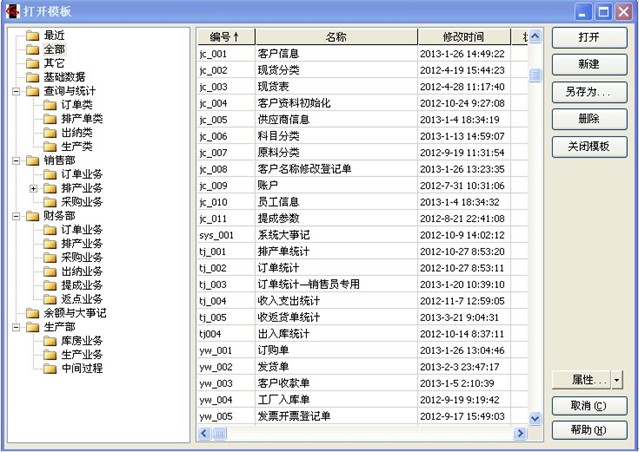The height and width of the screenshot is (452, 639).
Task: Select the 其它 folder icon
Action: pyautogui.click(x=33, y=63)
